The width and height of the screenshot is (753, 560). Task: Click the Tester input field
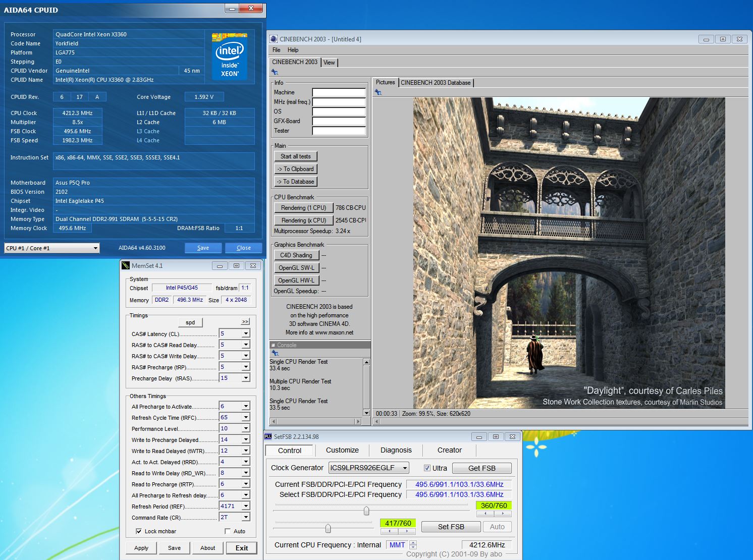pyautogui.click(x=339, y=131)
